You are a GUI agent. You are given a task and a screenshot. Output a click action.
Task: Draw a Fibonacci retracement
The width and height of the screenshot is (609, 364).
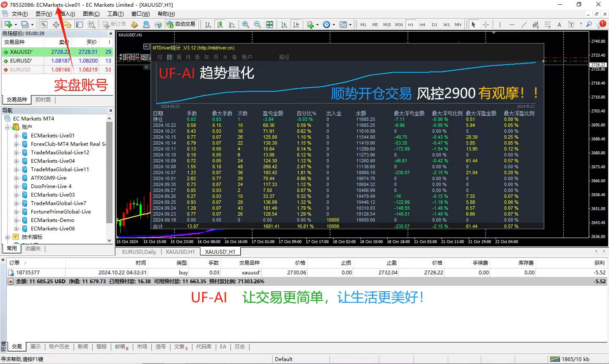click(547, 24)
